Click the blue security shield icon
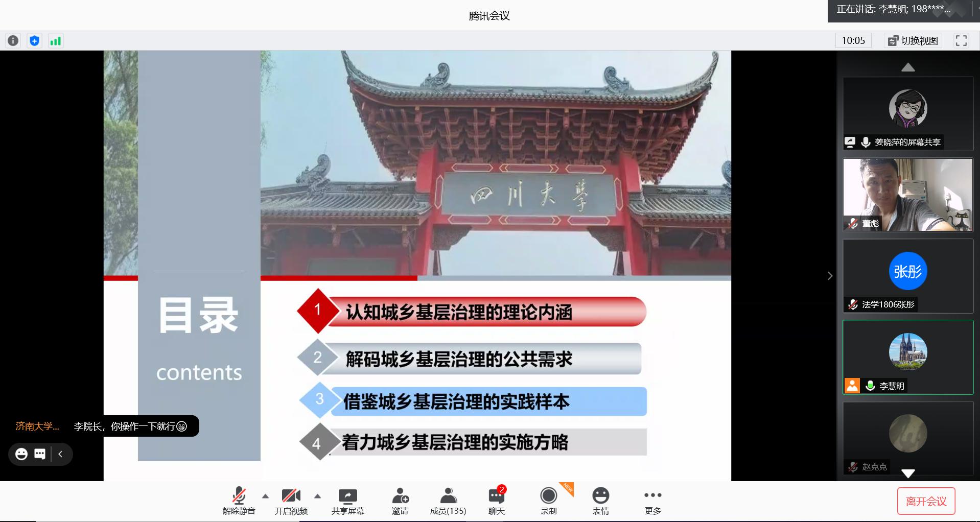980x522 pixels. click(x=34, y=41)
